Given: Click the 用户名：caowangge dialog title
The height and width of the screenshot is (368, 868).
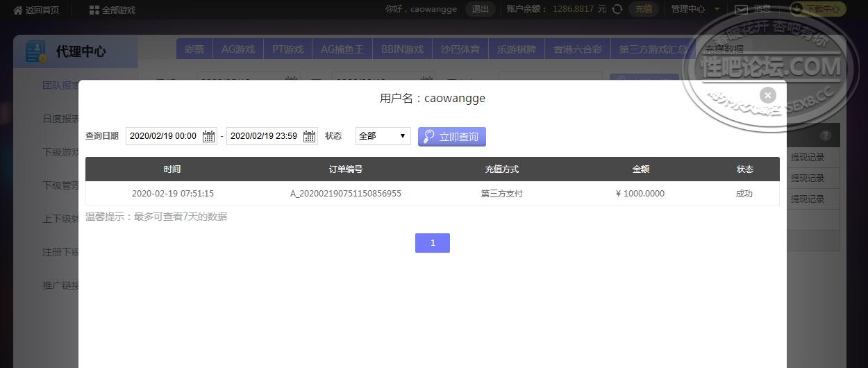Looking at the screenshot, I should click(433, 98).
